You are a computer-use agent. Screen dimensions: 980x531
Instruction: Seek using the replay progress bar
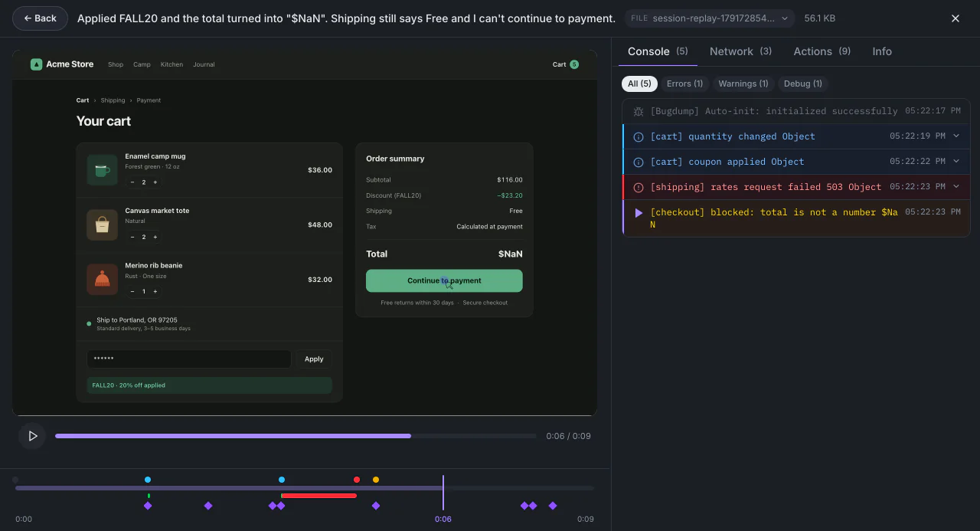tap(296, 436)
